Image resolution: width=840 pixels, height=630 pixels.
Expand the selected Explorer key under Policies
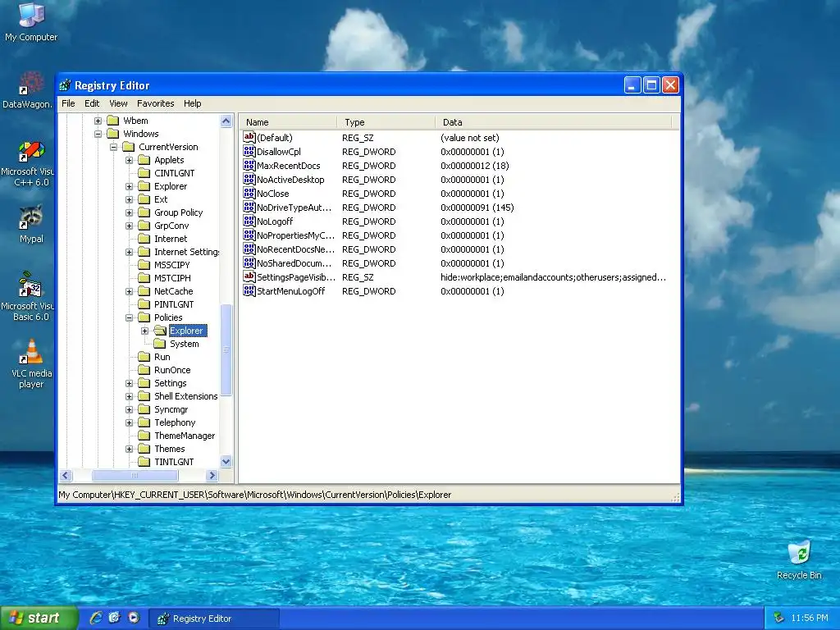(144, 331)
